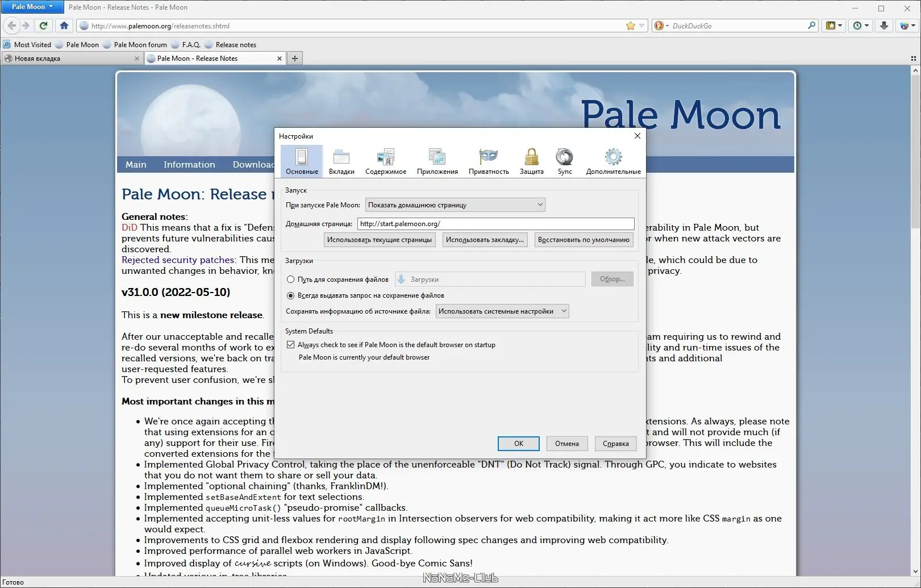Show all tabs via the tab groups icon
The image size is (921, 588).
click(914, 59)
